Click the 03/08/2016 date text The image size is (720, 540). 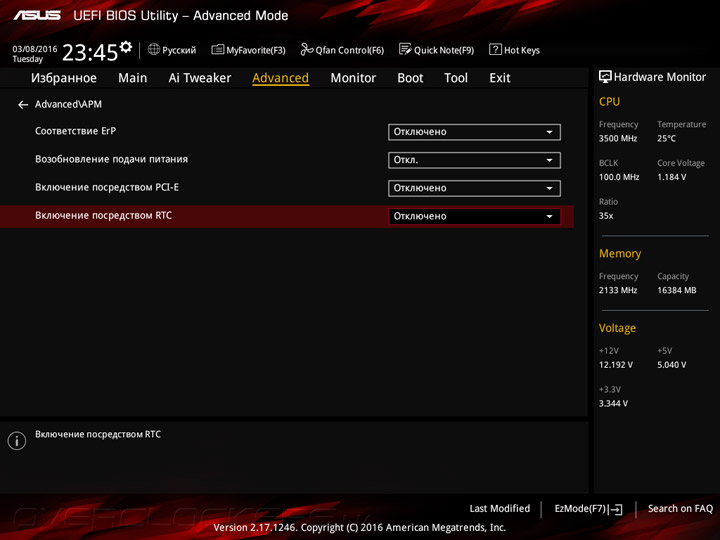point(35,49)
